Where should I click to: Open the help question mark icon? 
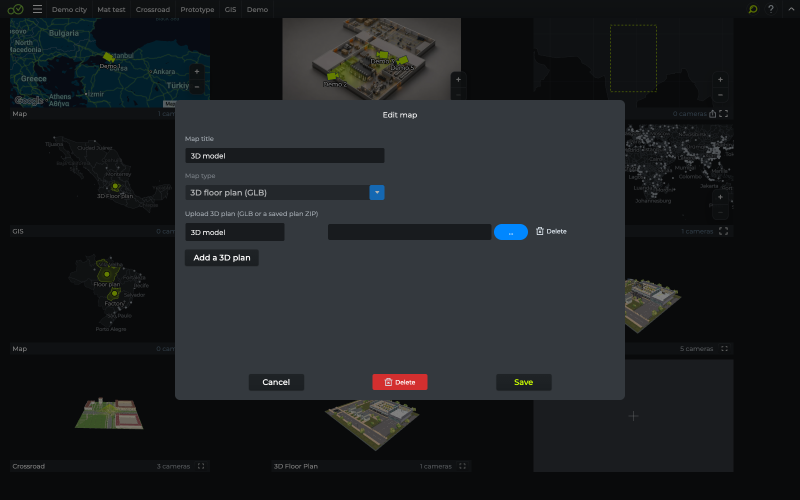point(771,9)
